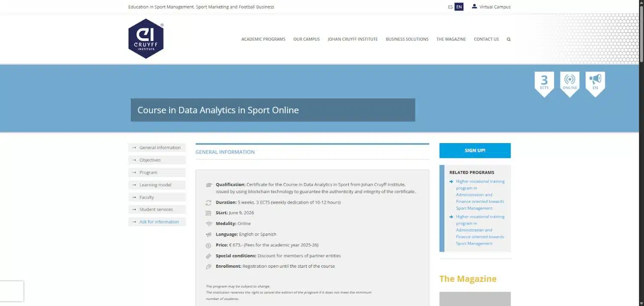Click the calendar icon beside Start
Image resolution: width=644 pixels, height=306 pixels.
point(209,213)
